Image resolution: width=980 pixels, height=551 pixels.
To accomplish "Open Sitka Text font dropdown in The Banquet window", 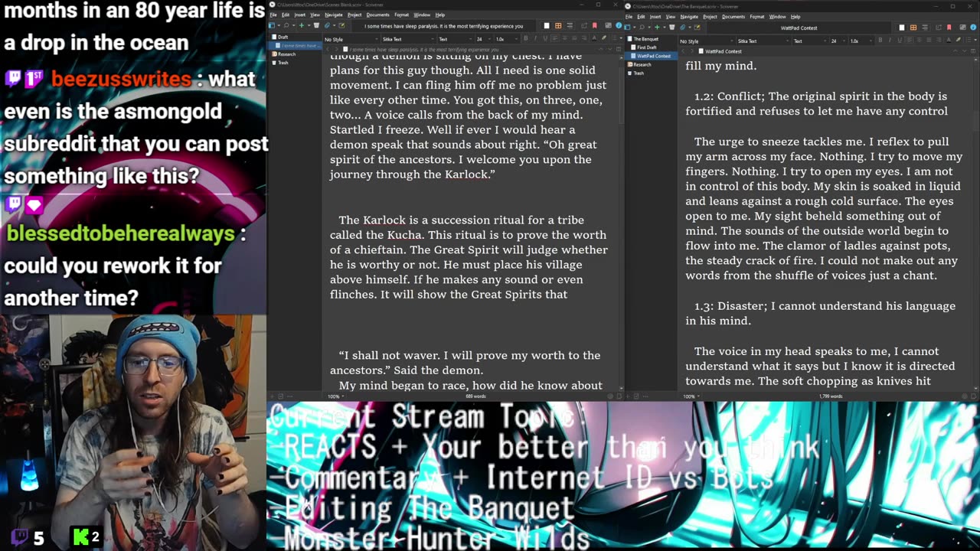I will pos(763,41).
